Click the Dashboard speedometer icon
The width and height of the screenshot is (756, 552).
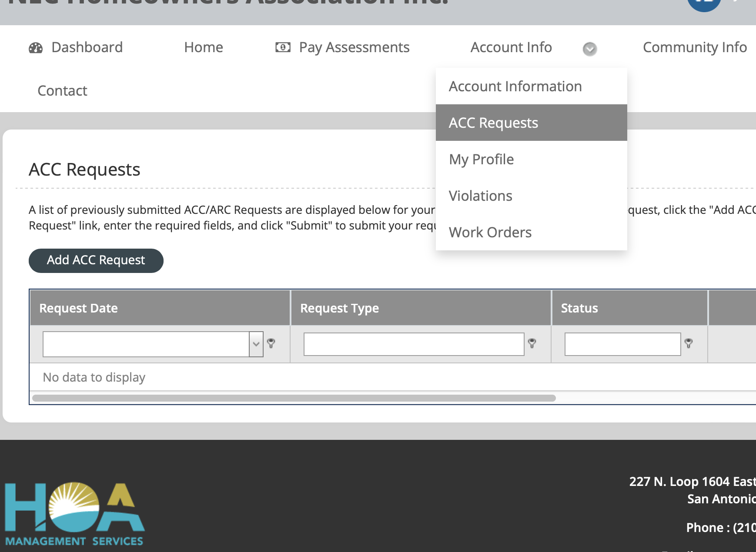37,48
